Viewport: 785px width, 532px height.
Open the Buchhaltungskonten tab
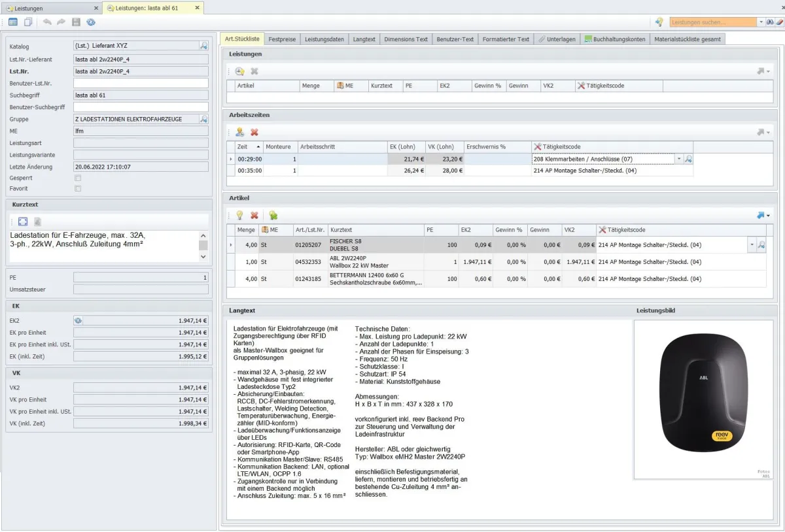click(615, 39)
